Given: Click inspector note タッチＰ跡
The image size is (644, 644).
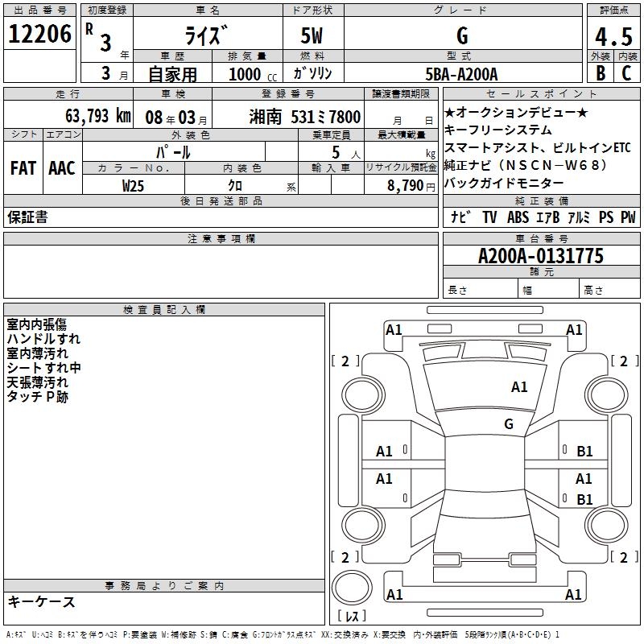Looking at the screenshot, I should [x=37, y=396].
